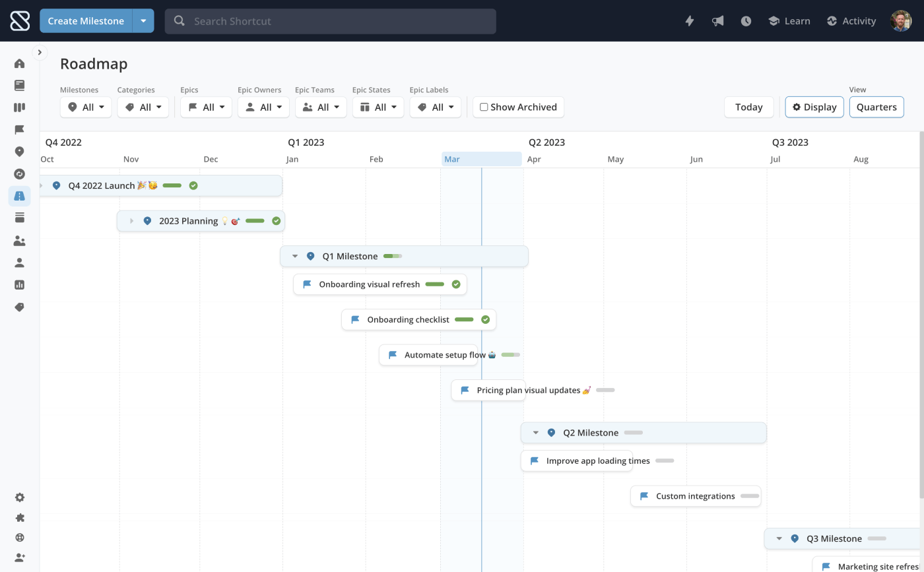Image resolution: width=924 pixels, height=572 pixels.
Task: Expand the 2023 Planning milestone
Action: coord(131,221)
